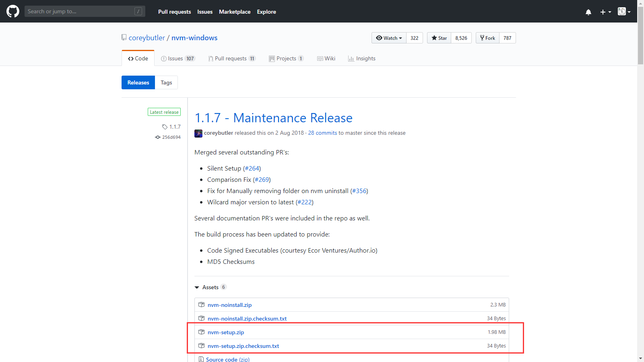Click the 1.98 MB size text
The image size is (644, 362).
(x=497, y=332)
